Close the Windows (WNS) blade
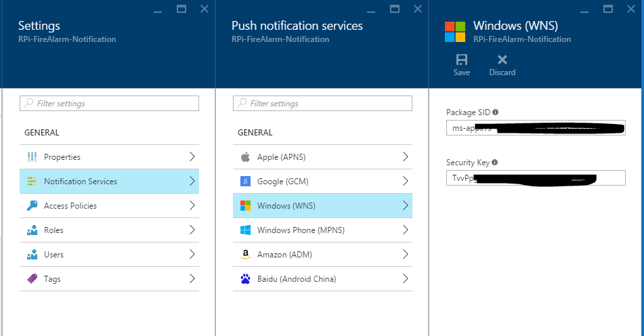Screen dimensions: 644x336 631,9
